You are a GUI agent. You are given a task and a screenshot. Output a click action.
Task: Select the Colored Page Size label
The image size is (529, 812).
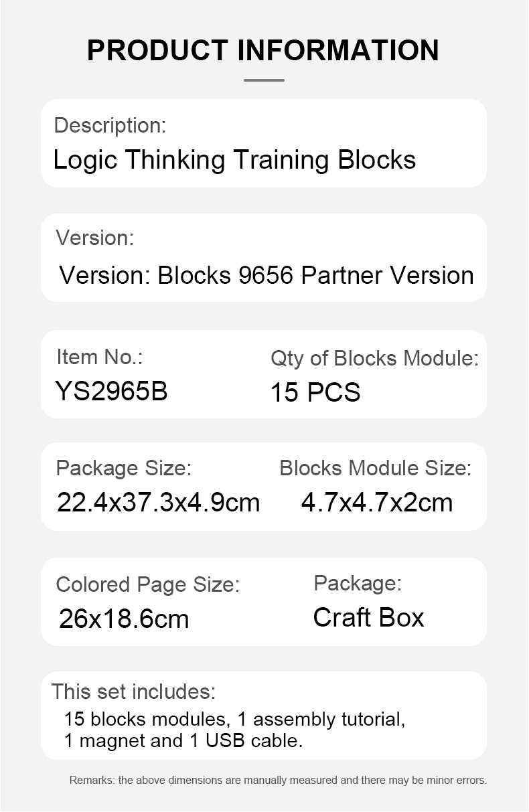tap(147, 584)
